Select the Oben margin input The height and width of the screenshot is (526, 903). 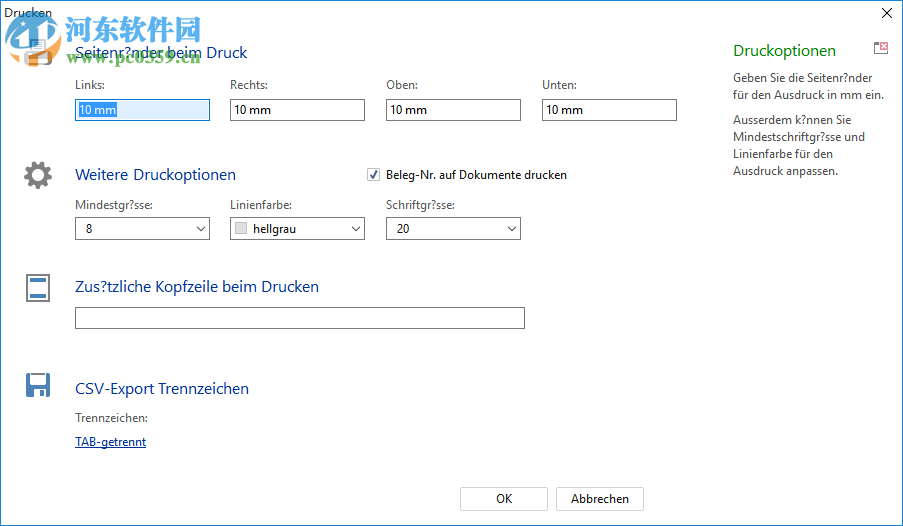coord(453,110)
